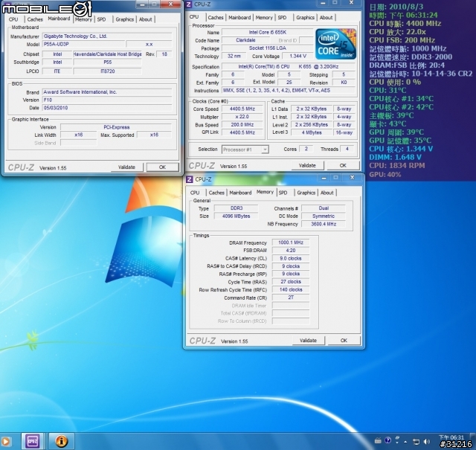Click the BIOS date '05/03/2010'
The width and height of the screenshot is (476, 450).
tap(107, 108)
